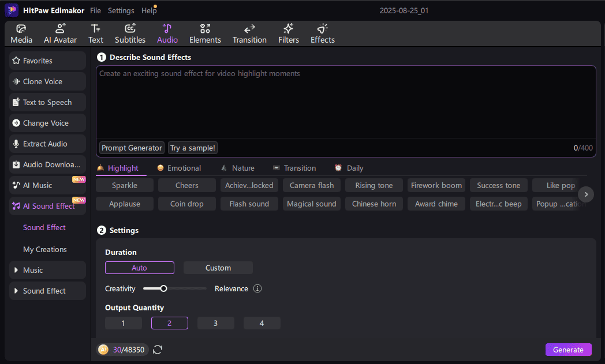Open the Media panel
Image resolution: width=605 pixels, height=364 pixels.
pos(21,34)
